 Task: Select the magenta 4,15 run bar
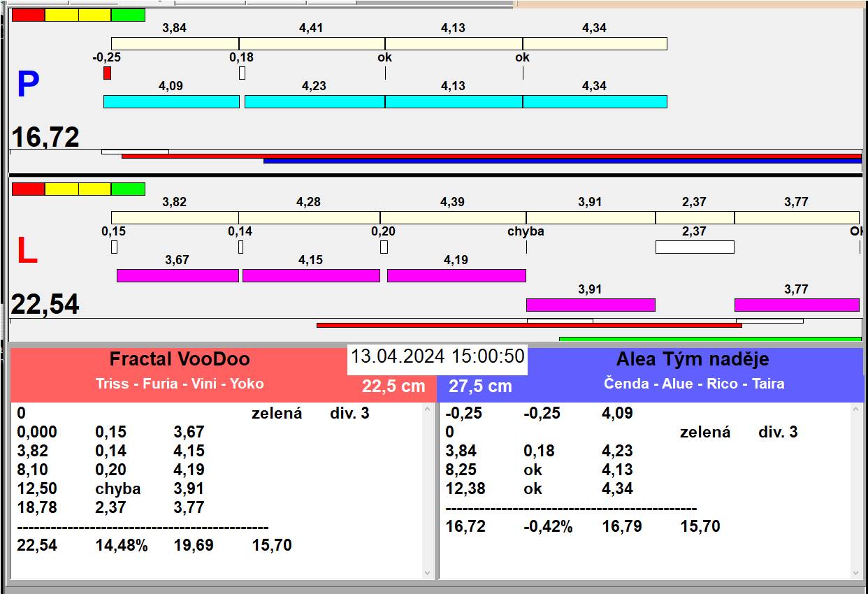tap(311, 275)
